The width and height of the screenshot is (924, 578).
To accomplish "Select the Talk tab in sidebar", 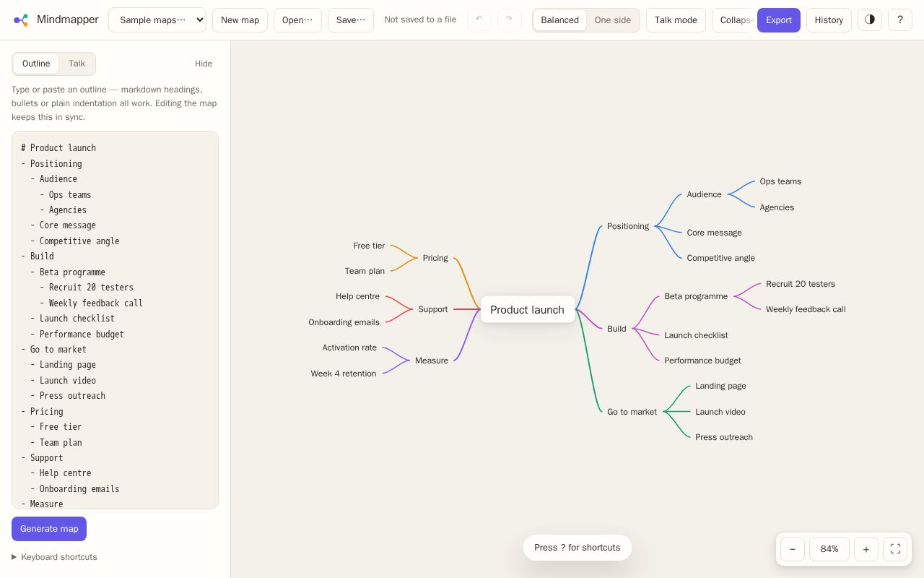I will click(77, 64).
